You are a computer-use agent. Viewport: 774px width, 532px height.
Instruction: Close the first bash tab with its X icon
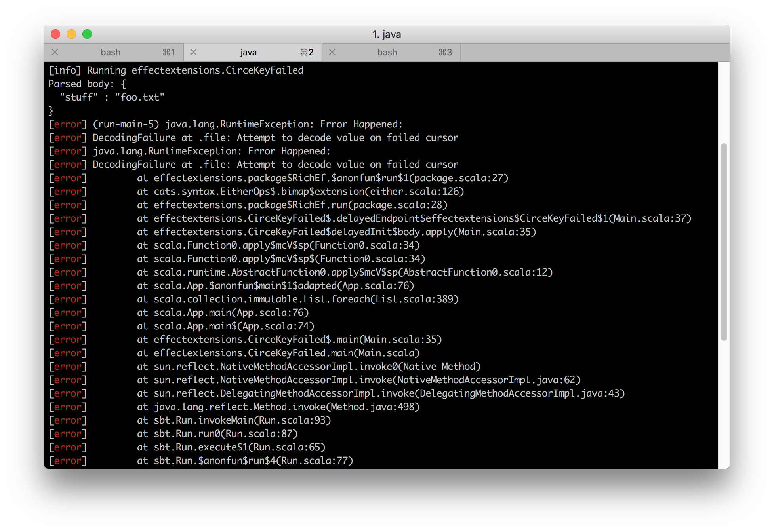pyautogui.click(x=55, y=52)
